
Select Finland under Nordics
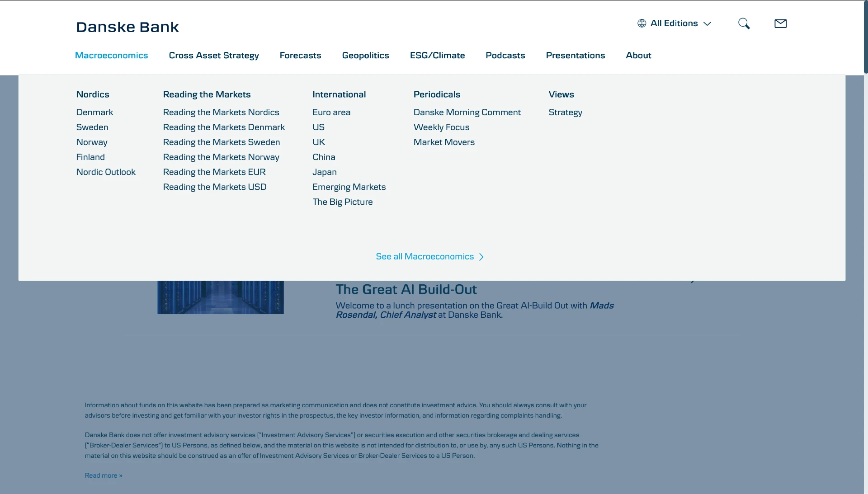(90, 157)
